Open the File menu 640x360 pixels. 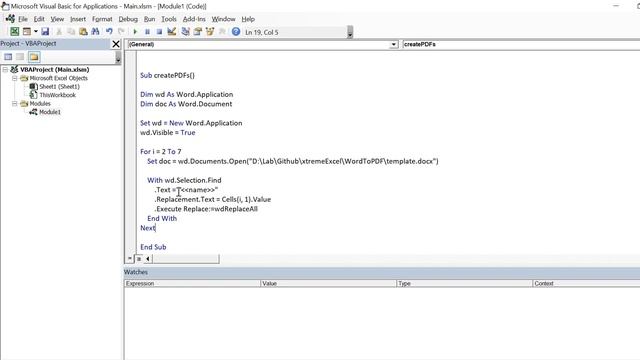[23, 19]
